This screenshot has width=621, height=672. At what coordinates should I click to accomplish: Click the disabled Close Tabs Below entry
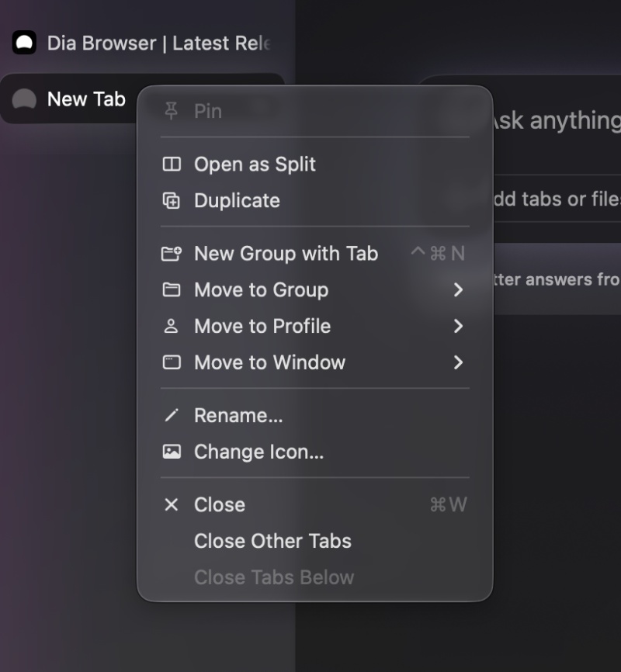coord(315,577)
